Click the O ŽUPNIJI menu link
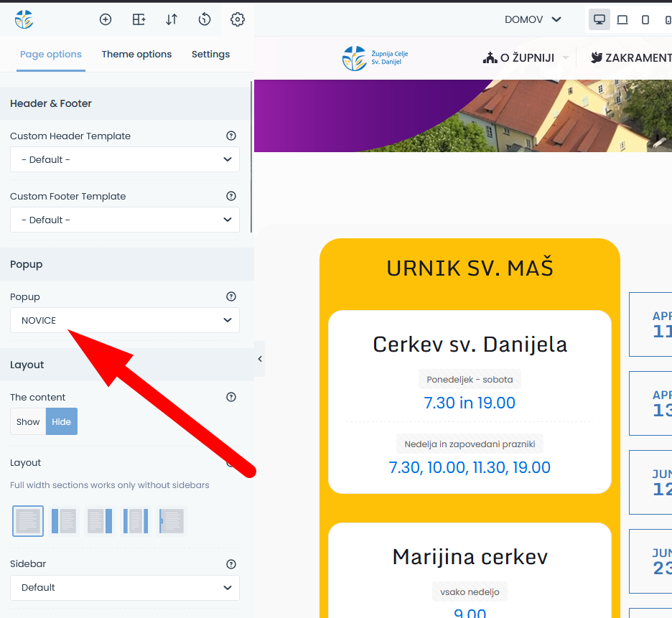 [x=519, y=57]
